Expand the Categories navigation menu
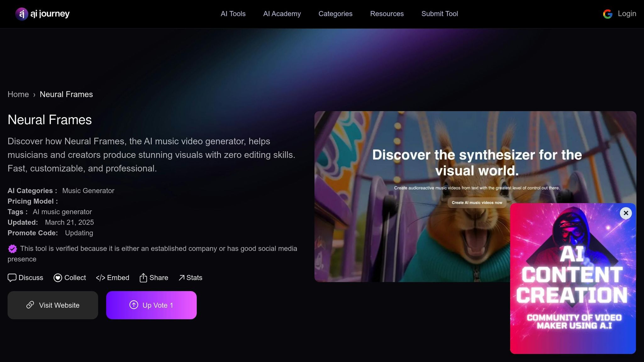 [335, 14]
